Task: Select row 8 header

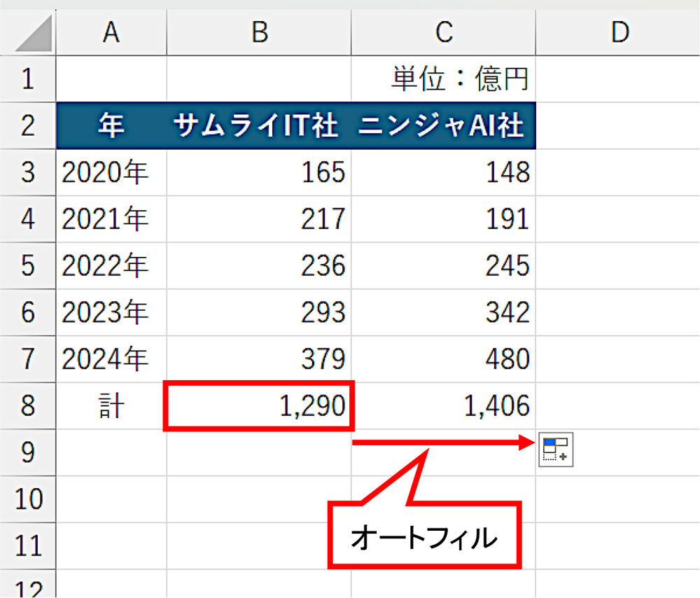Action: coord(28,405)
